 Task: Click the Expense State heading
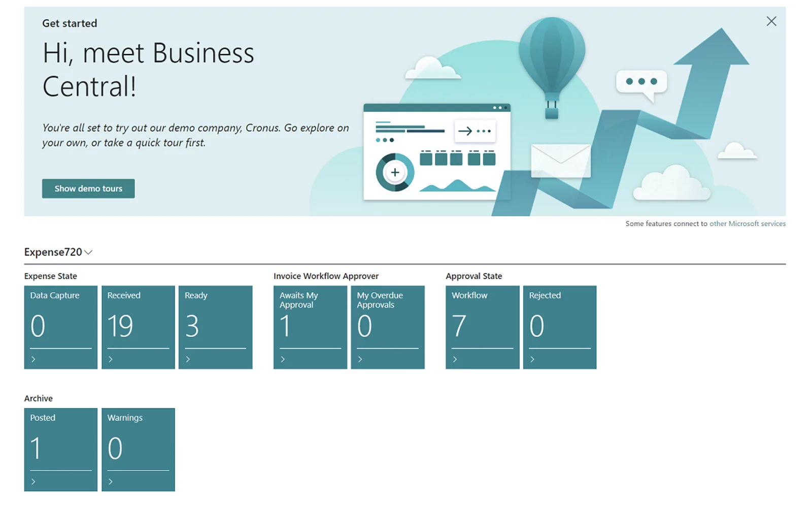[51, 276]
